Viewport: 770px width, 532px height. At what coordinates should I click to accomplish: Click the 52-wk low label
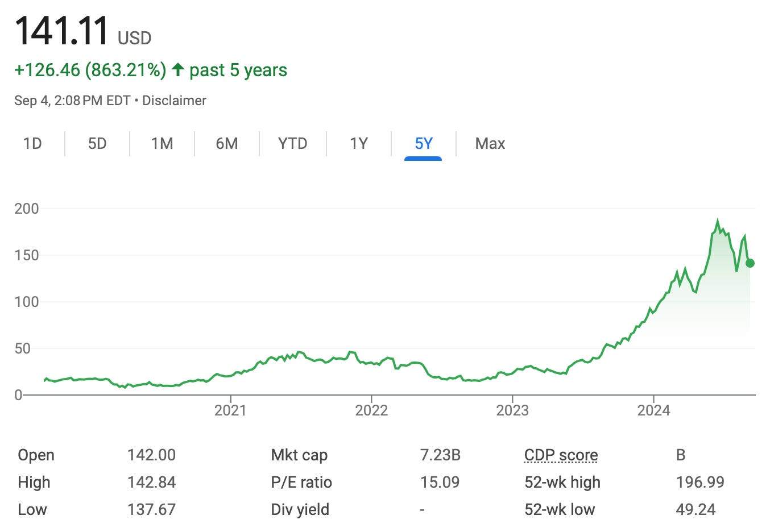pos(560,510)
